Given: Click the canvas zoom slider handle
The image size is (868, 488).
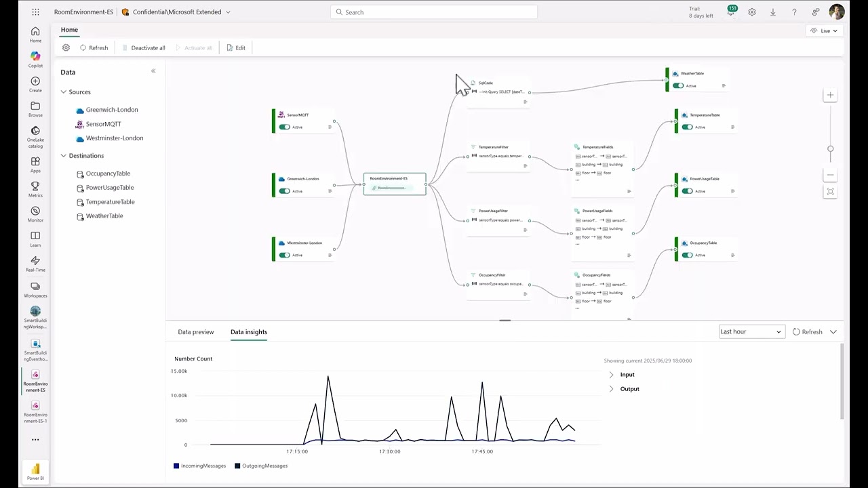Looking at the screenshot, I should pyautogui.click(x=830, y=148).
